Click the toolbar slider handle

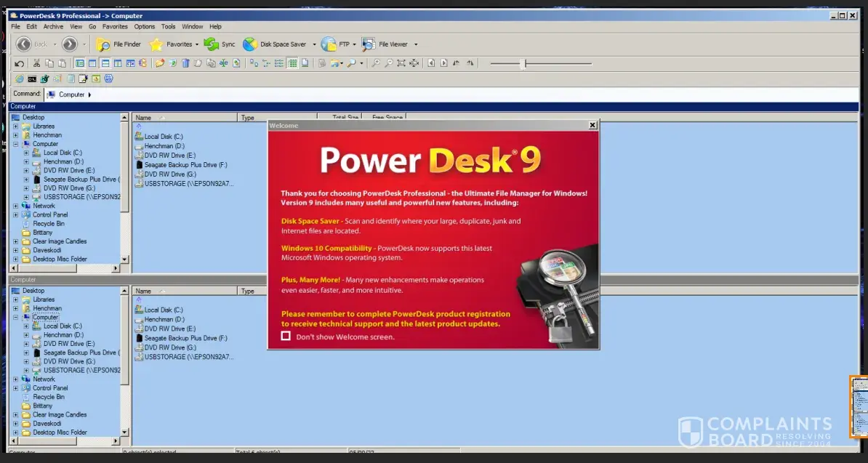click(524, 64)
